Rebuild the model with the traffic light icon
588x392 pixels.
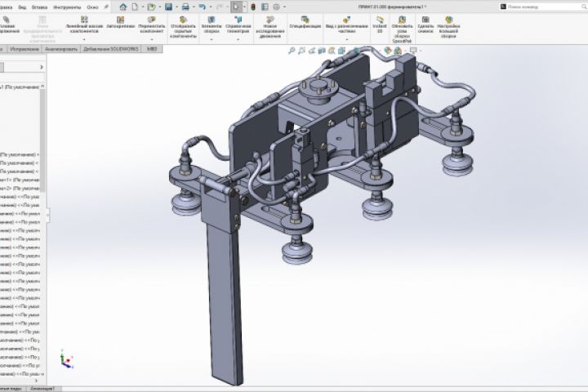pos(253,7)
